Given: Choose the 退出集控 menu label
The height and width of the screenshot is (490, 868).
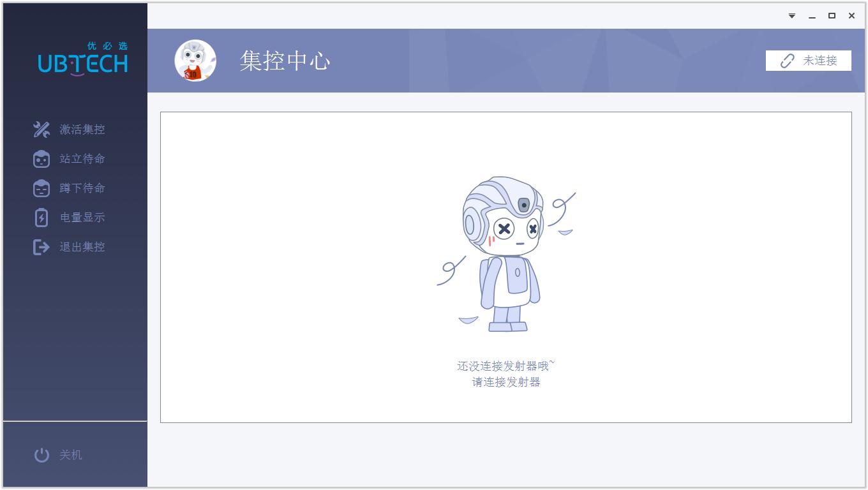Looking at the screenshot, I should click(82, 247).
